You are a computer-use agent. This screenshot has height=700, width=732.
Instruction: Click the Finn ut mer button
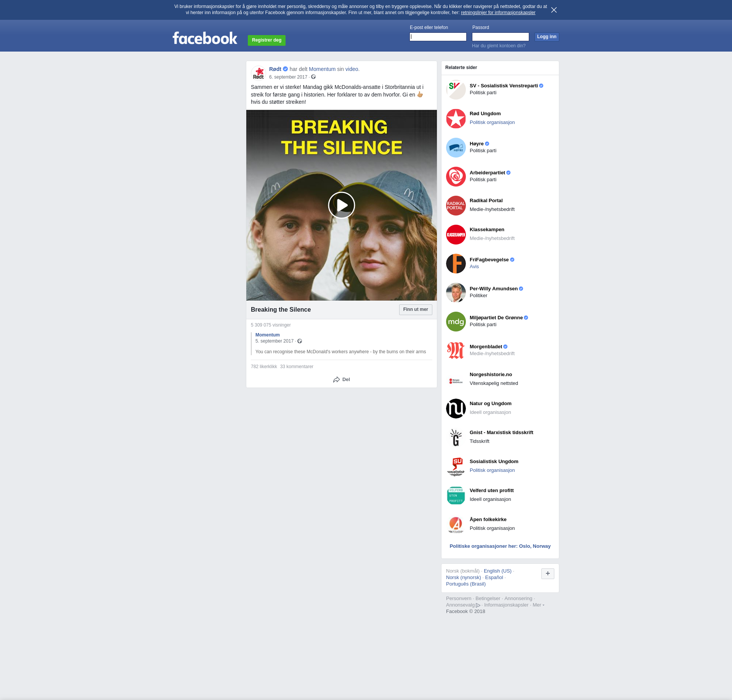416,309
